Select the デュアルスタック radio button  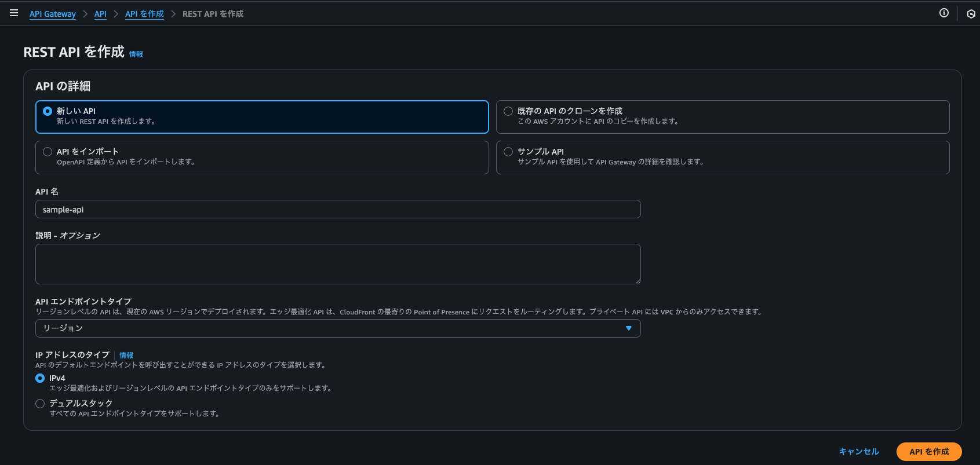[40, 404]
